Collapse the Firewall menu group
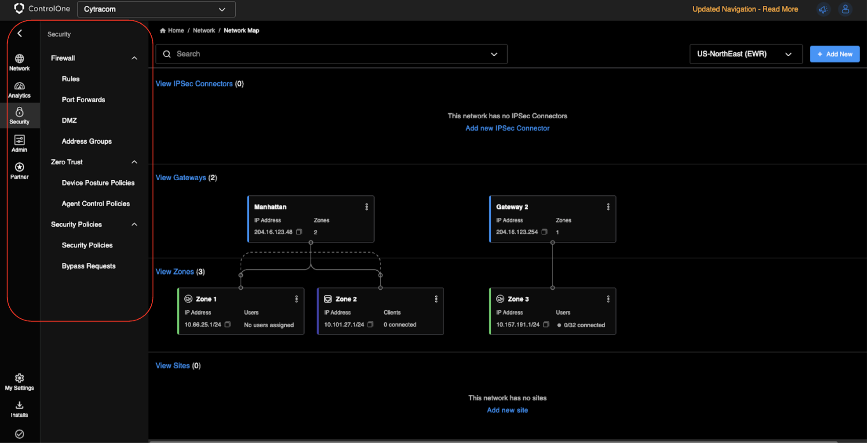Screen dimensions: 868x444 tap(134, 58)
